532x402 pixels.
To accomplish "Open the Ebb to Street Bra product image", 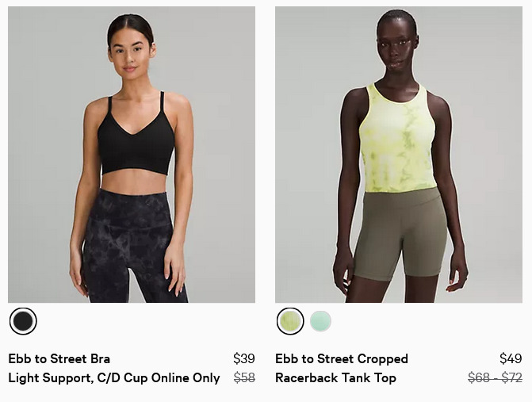I will [132, 155].
